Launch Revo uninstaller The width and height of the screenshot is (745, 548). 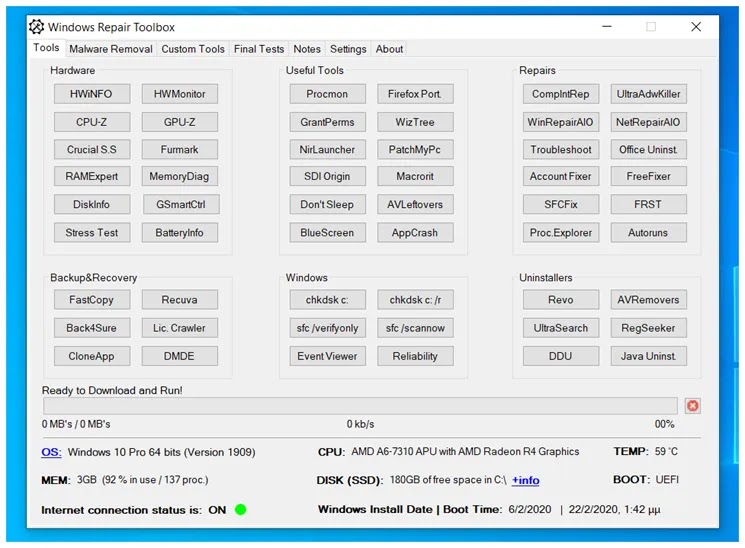click(561, 300)
